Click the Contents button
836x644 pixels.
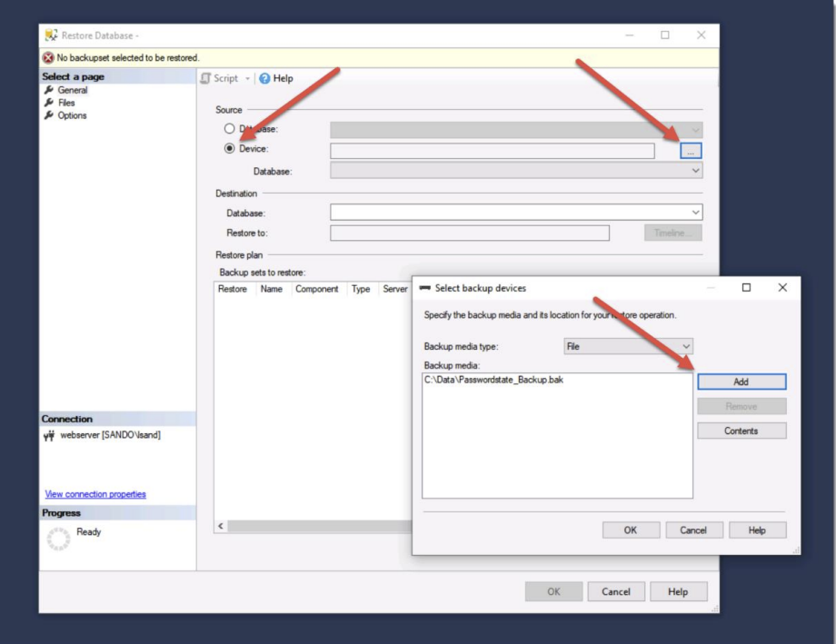pos(741,431)
